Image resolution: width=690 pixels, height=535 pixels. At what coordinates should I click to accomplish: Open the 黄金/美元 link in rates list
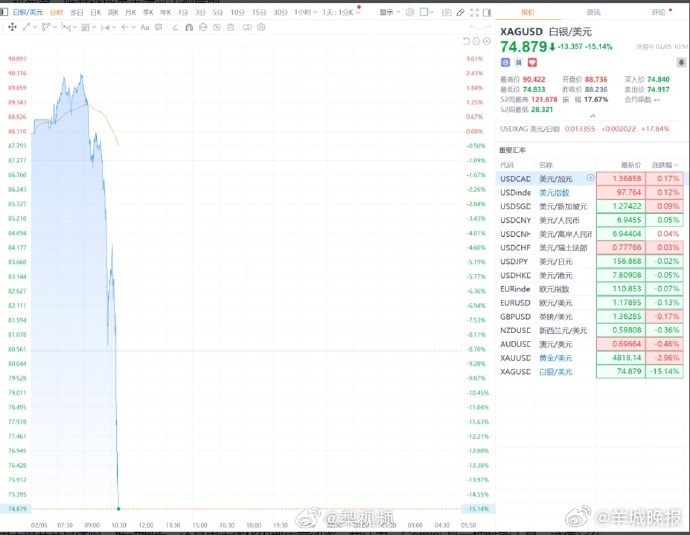pyautogui.click(x=556, y=358)
